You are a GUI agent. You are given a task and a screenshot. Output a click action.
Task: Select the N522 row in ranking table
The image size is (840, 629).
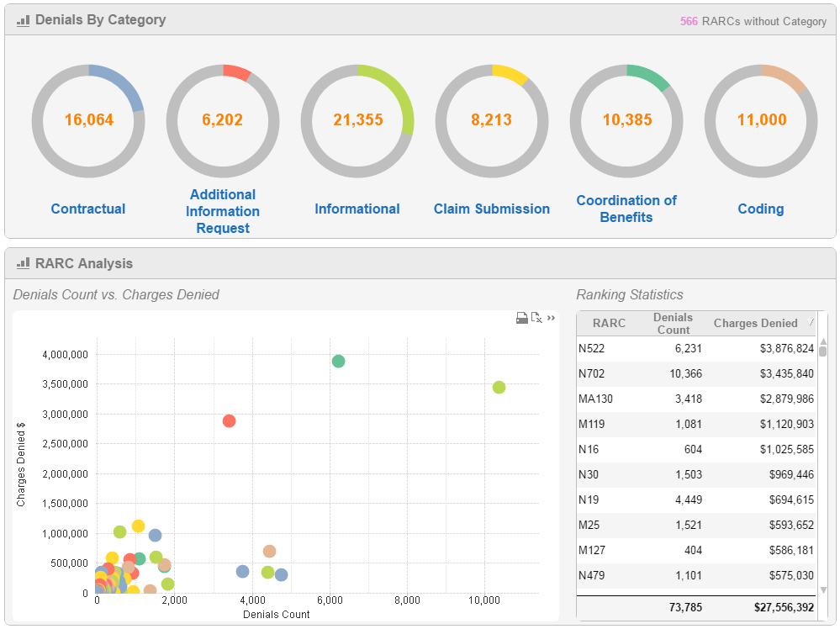click(696, 349)
